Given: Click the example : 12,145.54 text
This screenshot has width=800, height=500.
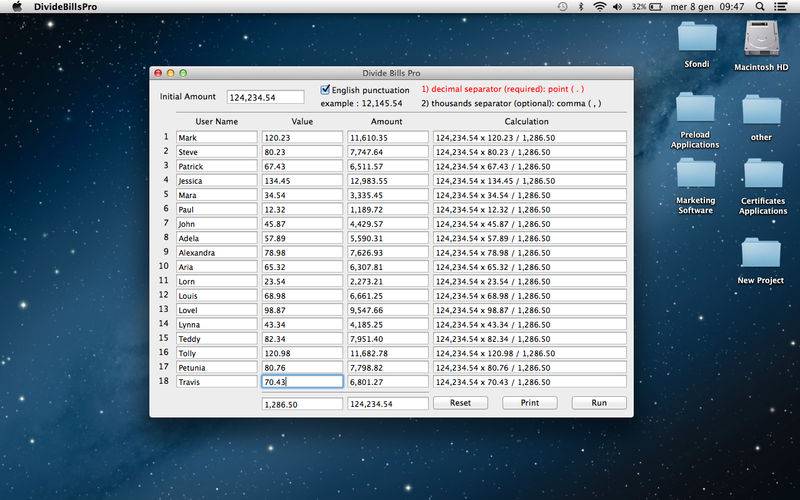Looking at the screenshot, I should (x=361, y=103).
